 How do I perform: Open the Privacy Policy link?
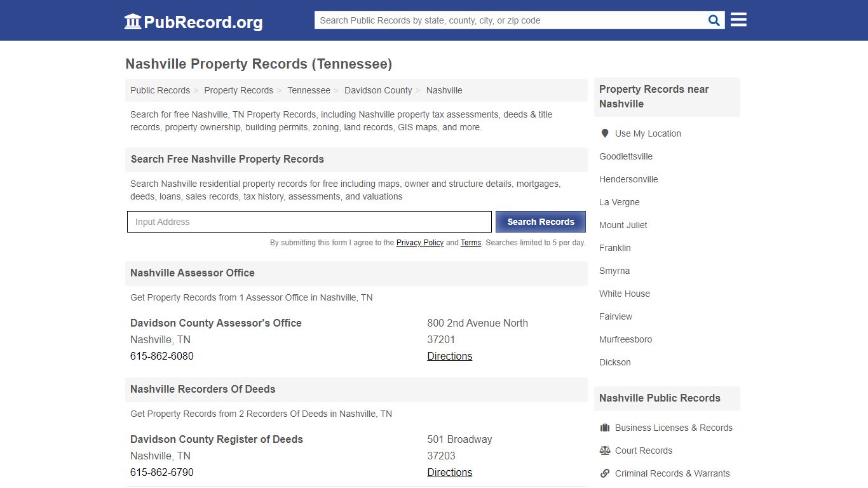(x=420, y=243)
